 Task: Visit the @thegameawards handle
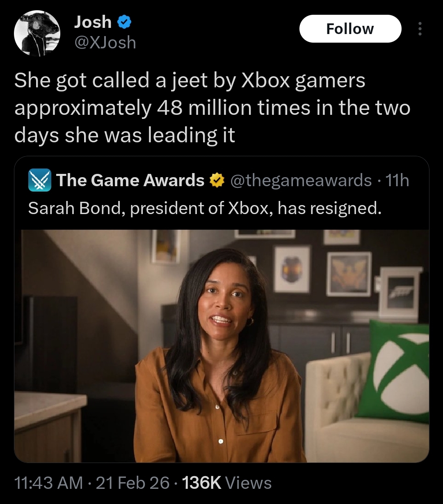point(301,180)
